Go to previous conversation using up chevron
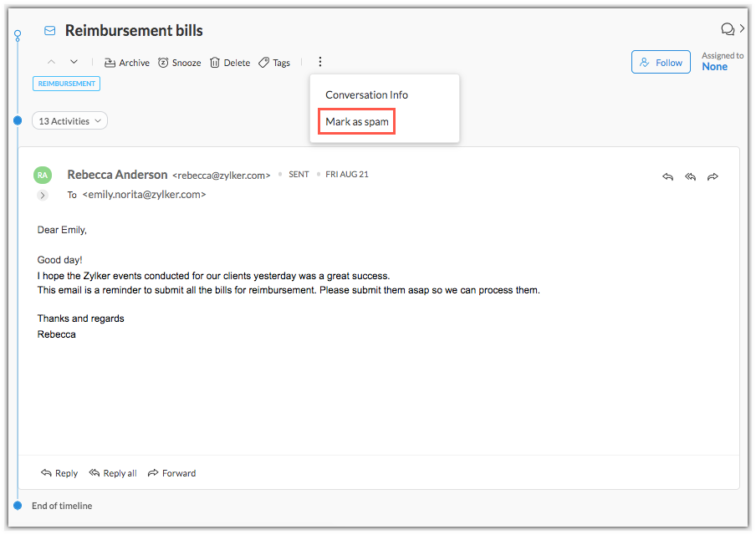 [51, 62]
